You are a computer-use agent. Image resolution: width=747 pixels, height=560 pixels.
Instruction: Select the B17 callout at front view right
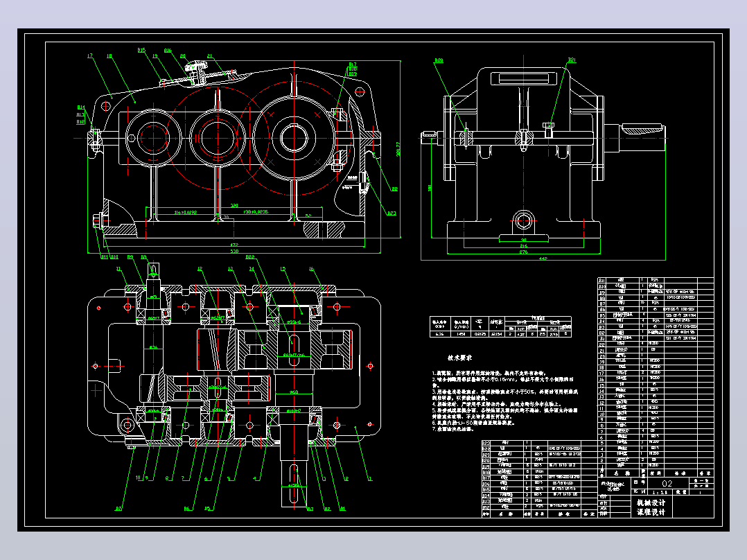353,64
